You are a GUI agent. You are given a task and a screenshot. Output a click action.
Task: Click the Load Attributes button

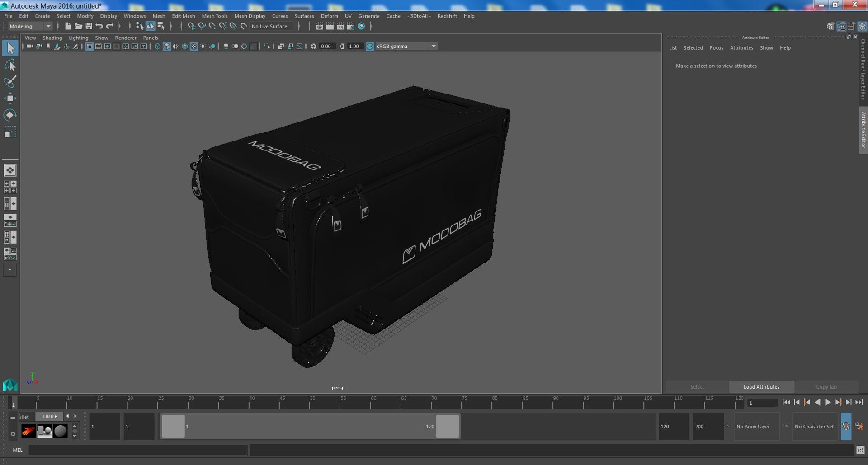click(761, 387)
